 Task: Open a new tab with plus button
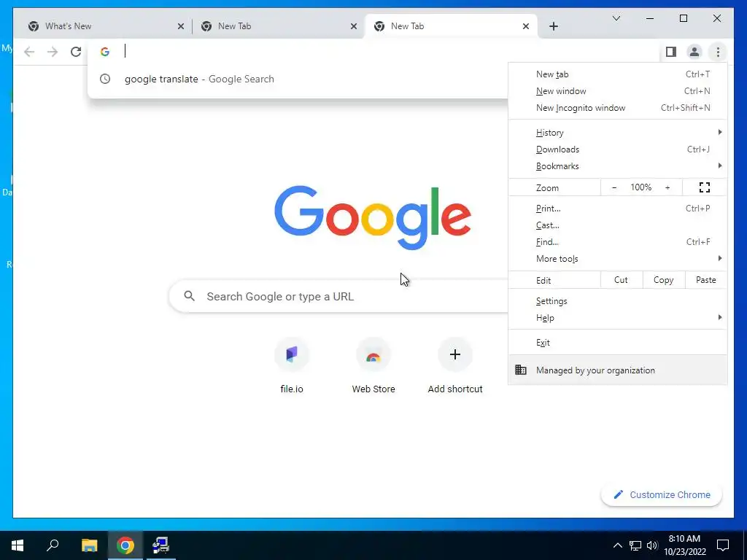tap(553, 26)
